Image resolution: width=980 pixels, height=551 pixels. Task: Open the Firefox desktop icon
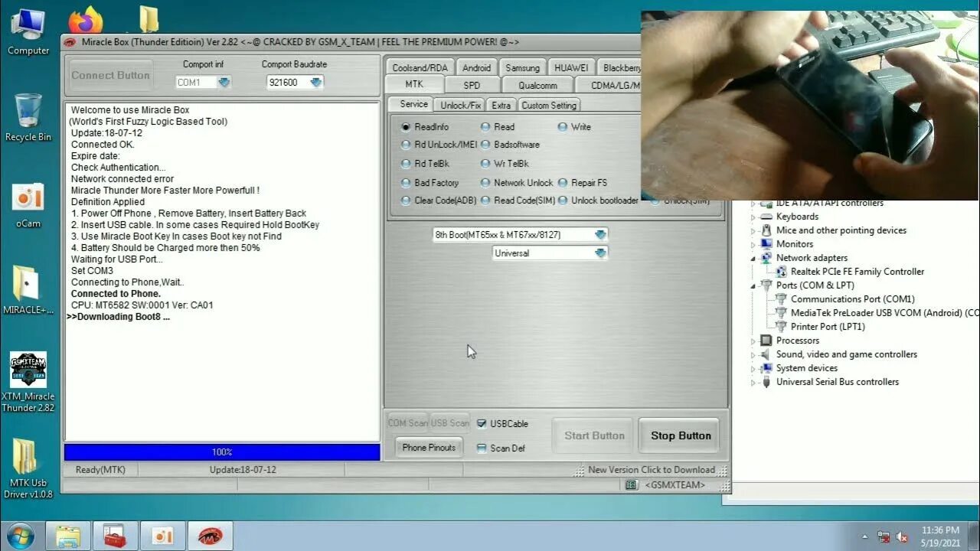coord(86,20)
